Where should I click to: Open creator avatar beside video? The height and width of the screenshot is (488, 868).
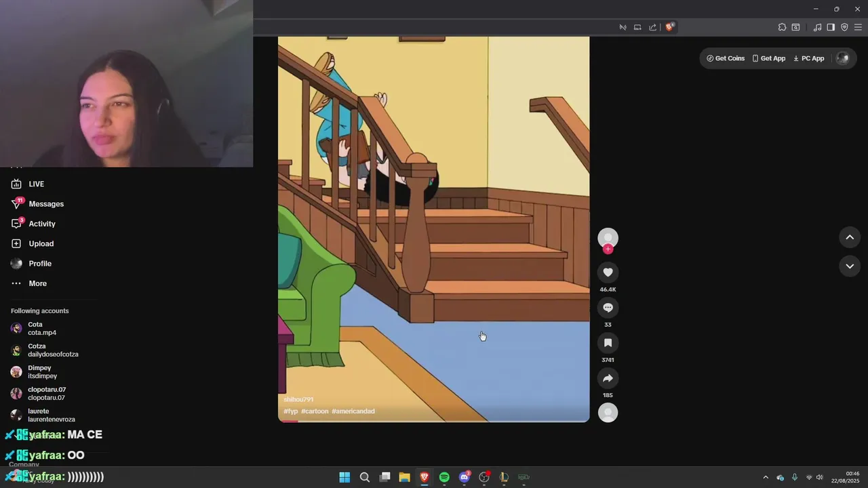click(x=608, y=237)
